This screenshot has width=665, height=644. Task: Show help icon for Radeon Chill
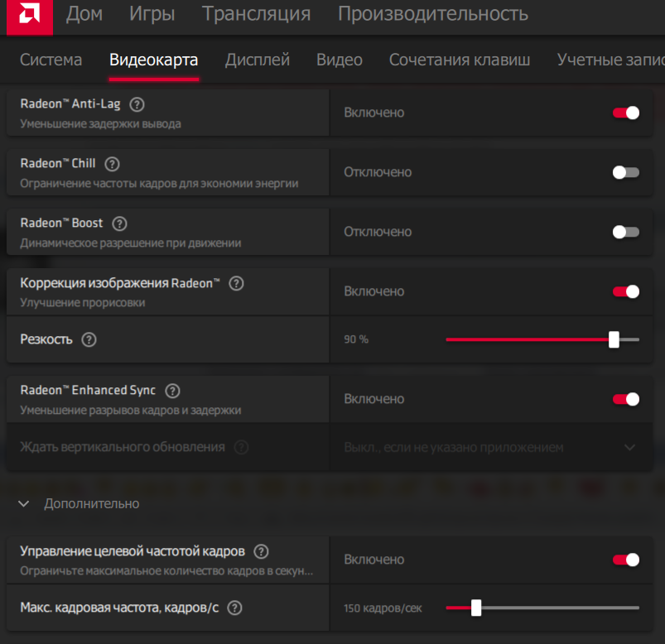point(113,164)
